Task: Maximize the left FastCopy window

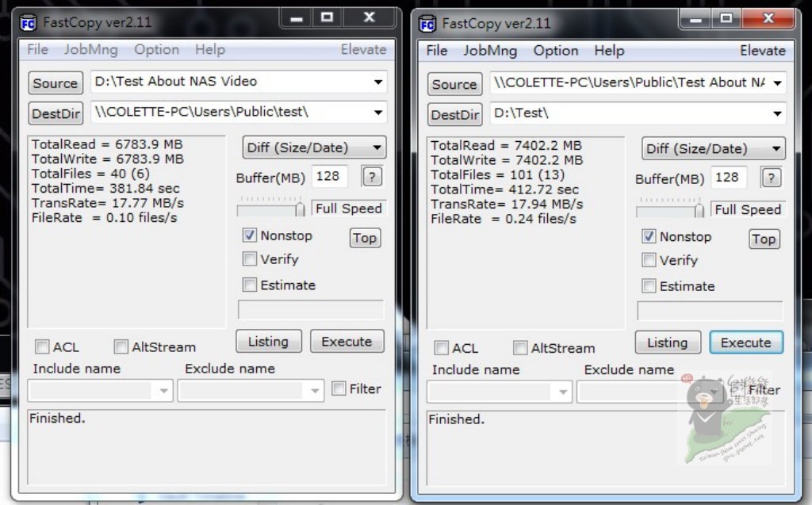Action: 327,18
